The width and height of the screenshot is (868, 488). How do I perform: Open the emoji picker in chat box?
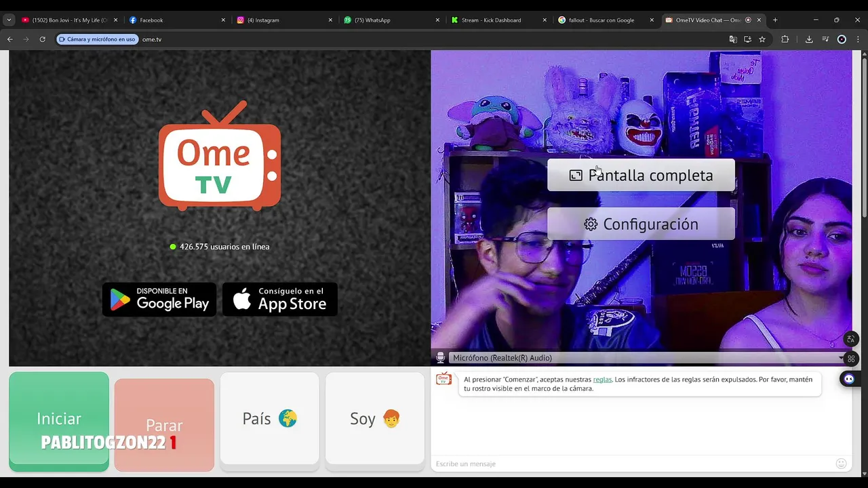click(x=841, y=464)
